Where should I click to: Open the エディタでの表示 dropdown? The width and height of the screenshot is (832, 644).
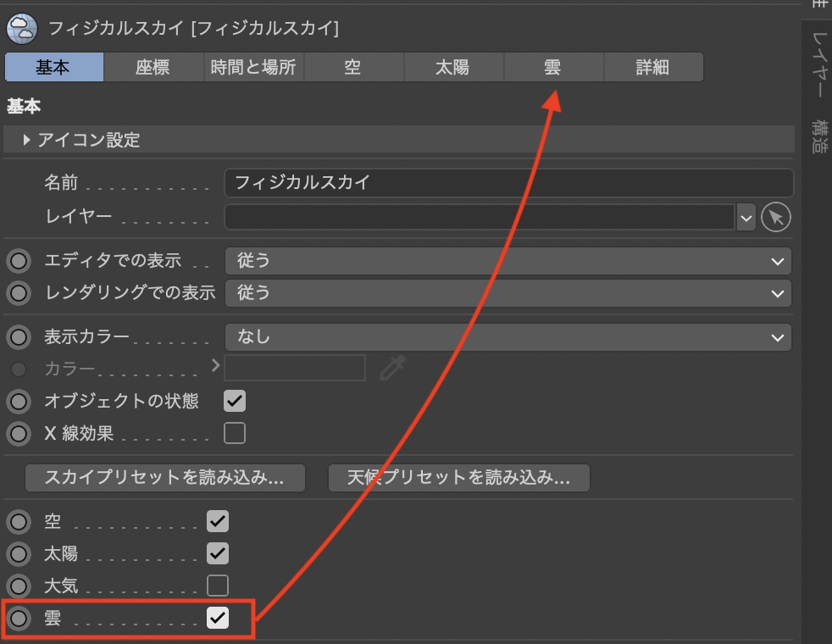click(x=508, y=261)
